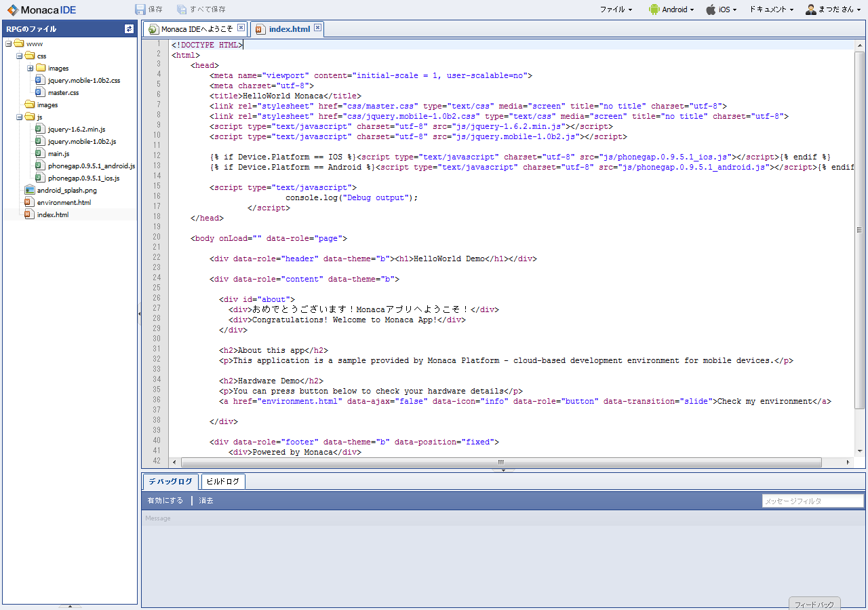This screenshot has width=868, height=610.
Task: Click the user avatar icon
Action: pos(810,9)
